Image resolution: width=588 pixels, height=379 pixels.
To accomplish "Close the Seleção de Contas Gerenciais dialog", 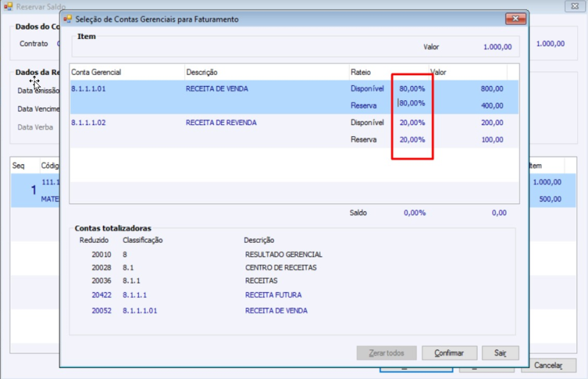I will 516,18.
